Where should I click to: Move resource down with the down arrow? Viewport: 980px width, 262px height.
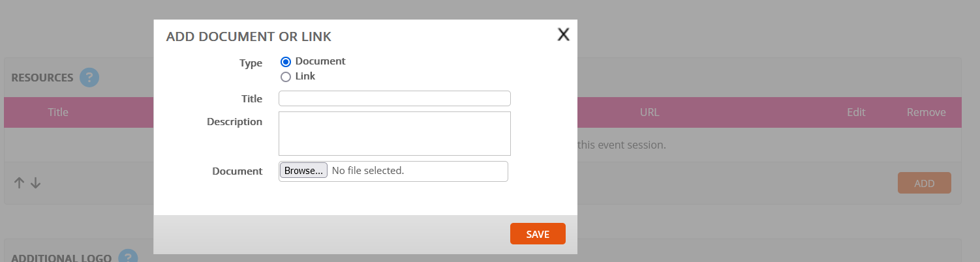tap(36, 183)
